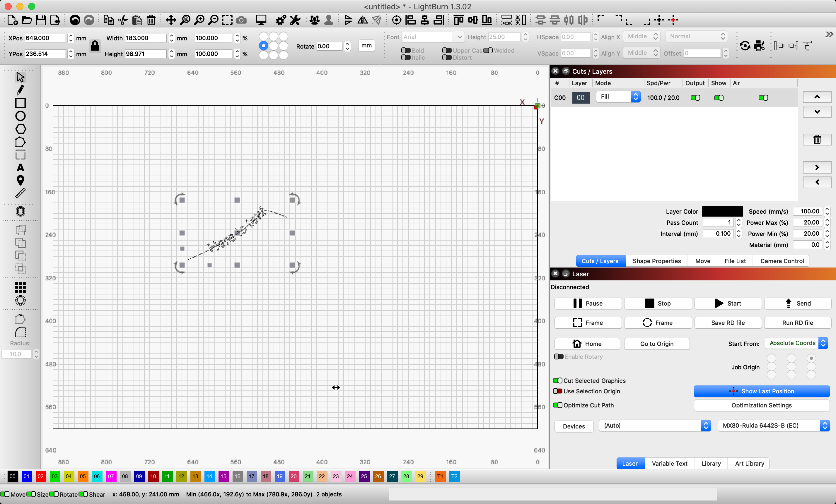
Task: Click the Undo toolbar icon
Action: click(75, 20)
